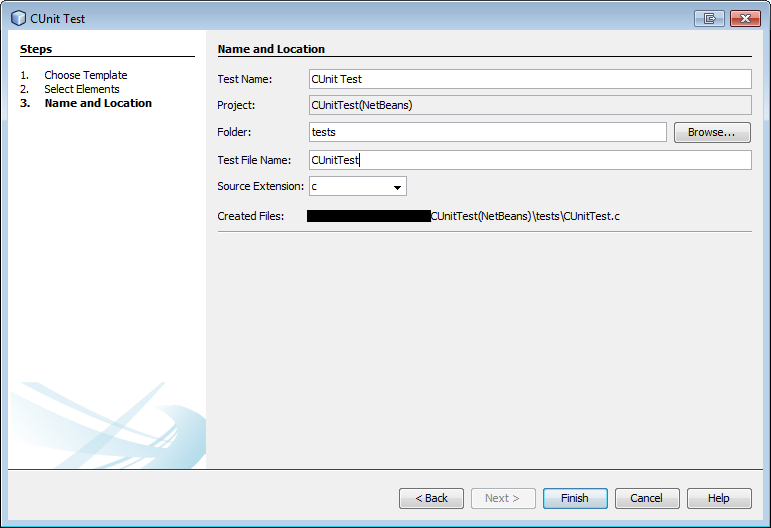
Task: Select 'Select Elements' in the Steps list
Action: click(x=81, y=89)
